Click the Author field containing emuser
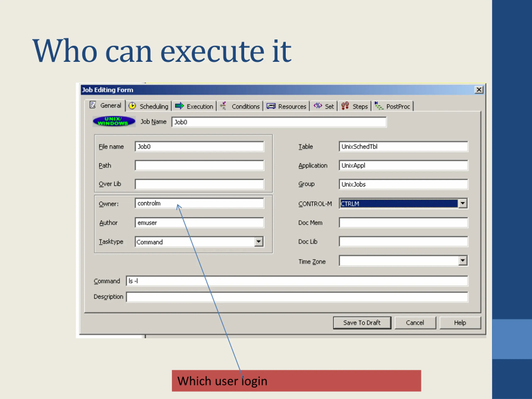This screenshot has width=532, height=399. tap(199, 223)
